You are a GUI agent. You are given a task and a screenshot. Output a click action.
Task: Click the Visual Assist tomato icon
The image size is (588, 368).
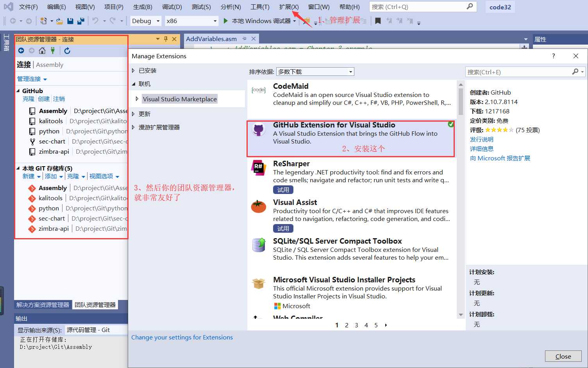[x=258, y=206]
